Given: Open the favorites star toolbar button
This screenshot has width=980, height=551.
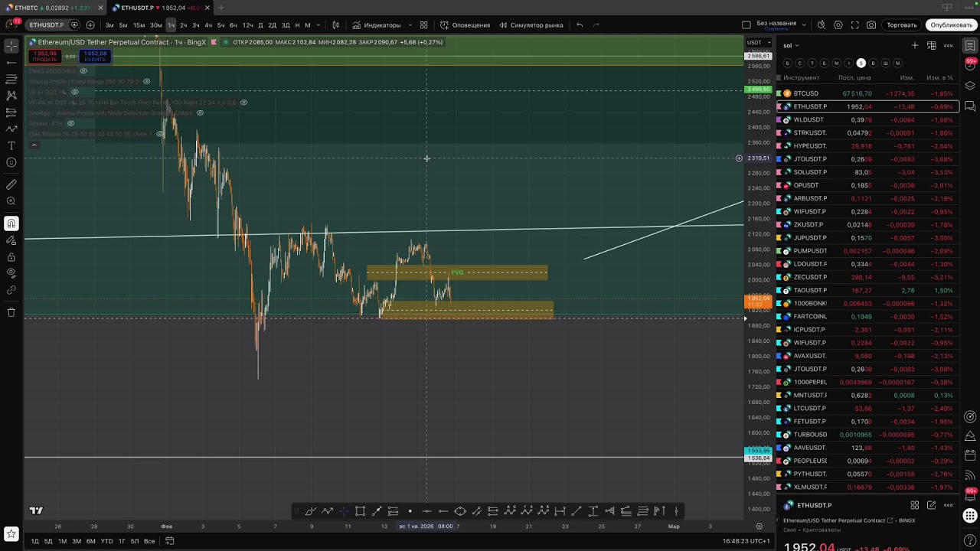Looking at the screenshot, I should click(x=11, y=534).
